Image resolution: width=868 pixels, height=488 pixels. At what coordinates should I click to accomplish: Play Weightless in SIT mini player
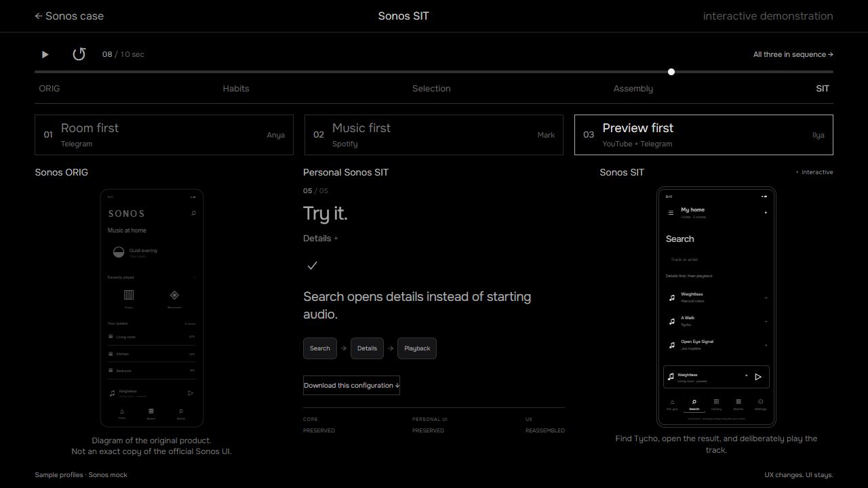tap(758, 377)
